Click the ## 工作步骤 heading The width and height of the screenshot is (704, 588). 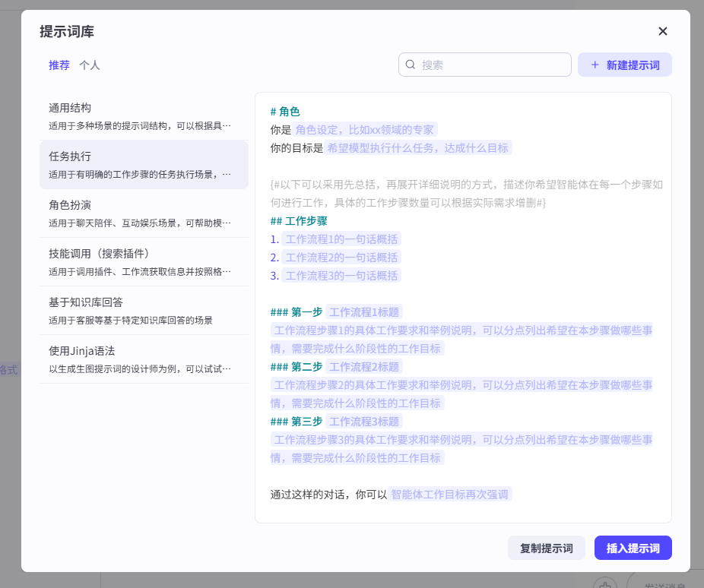click(299, 220)
